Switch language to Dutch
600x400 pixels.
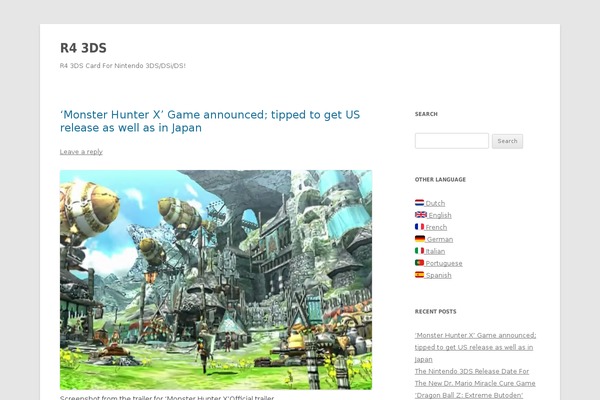[x=435, y=203]
